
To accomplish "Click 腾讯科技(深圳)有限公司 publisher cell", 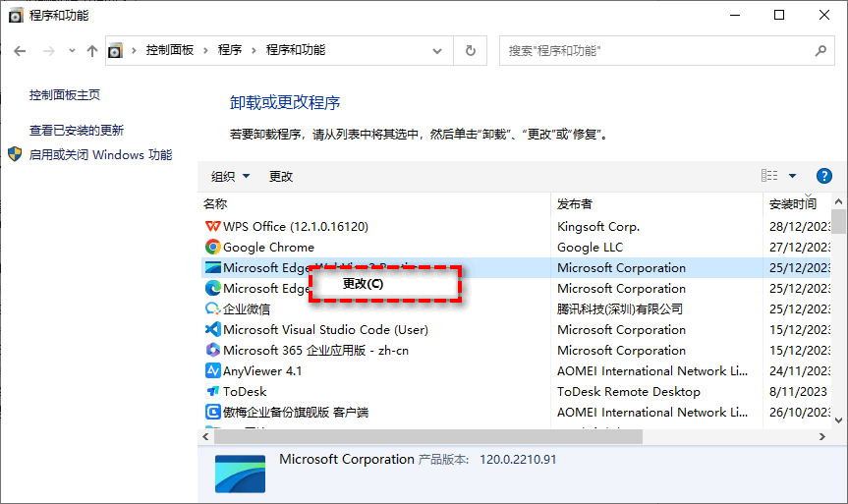I will click(620, 308).
